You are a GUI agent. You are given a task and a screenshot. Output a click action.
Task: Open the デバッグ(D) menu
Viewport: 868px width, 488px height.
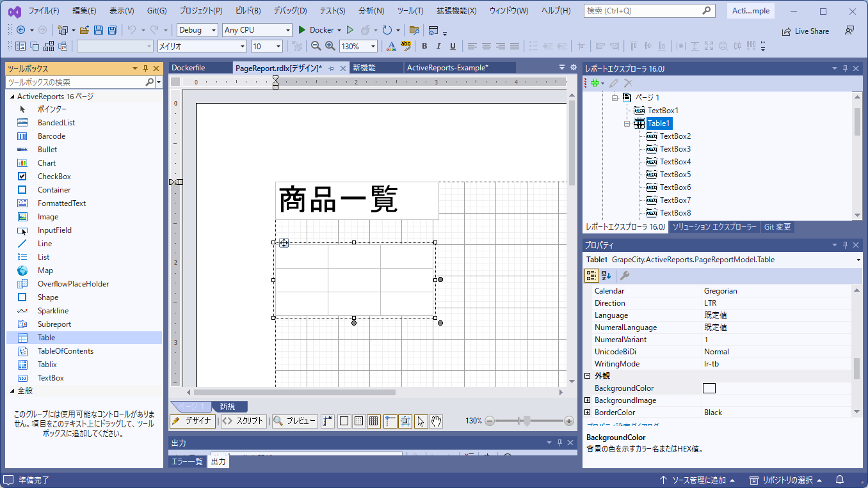point(290,11)
